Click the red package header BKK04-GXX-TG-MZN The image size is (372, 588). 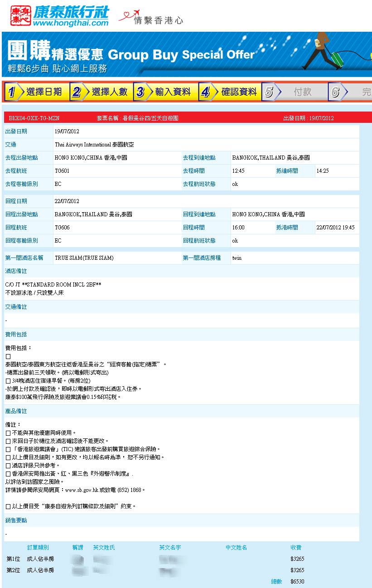click(34, 118)
